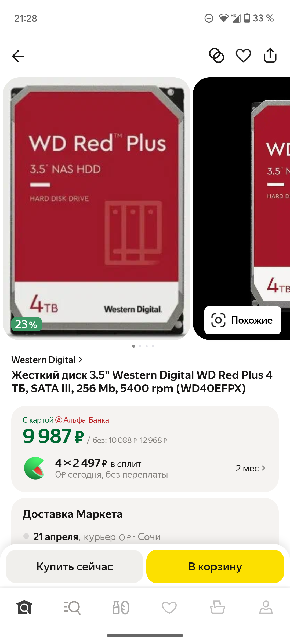Viewport: 290px width, 644px height.
Task: Open the profile person tab icon
Action: (x=266, y=607)
